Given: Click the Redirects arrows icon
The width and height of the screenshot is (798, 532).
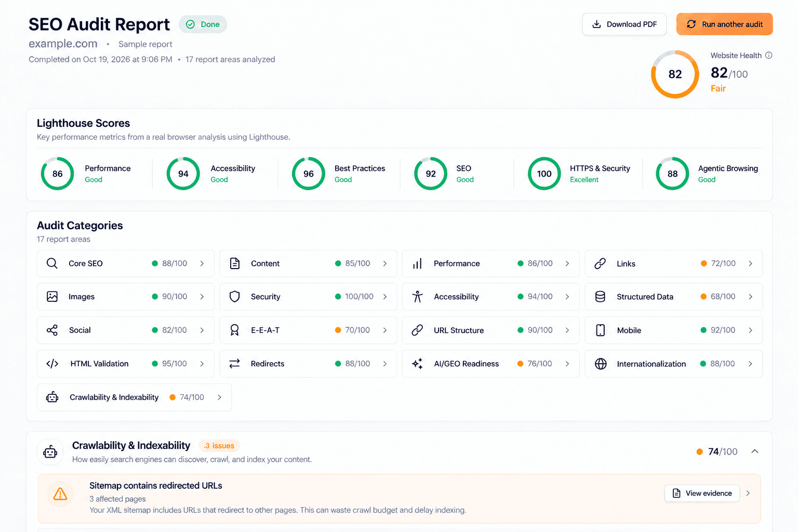Looking at the screenshot, I should tap(235, 364).
